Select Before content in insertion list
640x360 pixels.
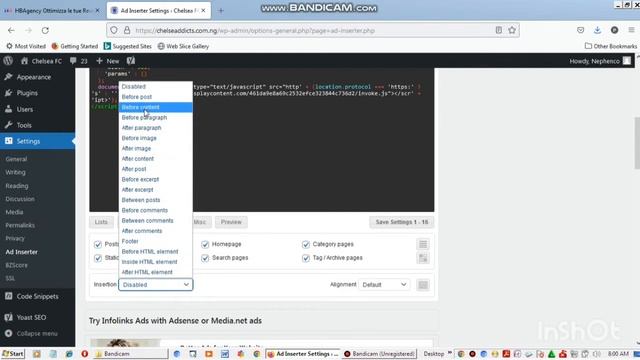point(155,107)
